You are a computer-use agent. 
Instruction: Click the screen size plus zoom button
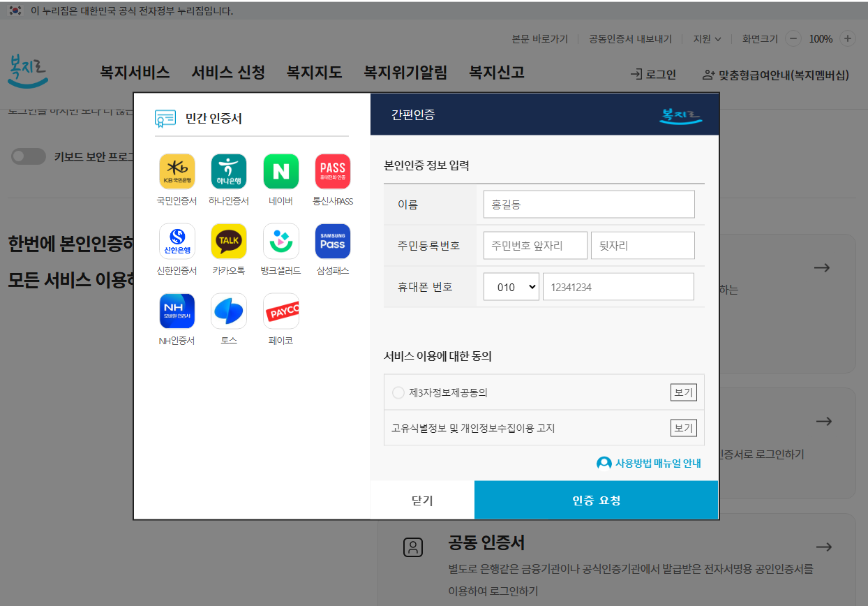point(847,39)
